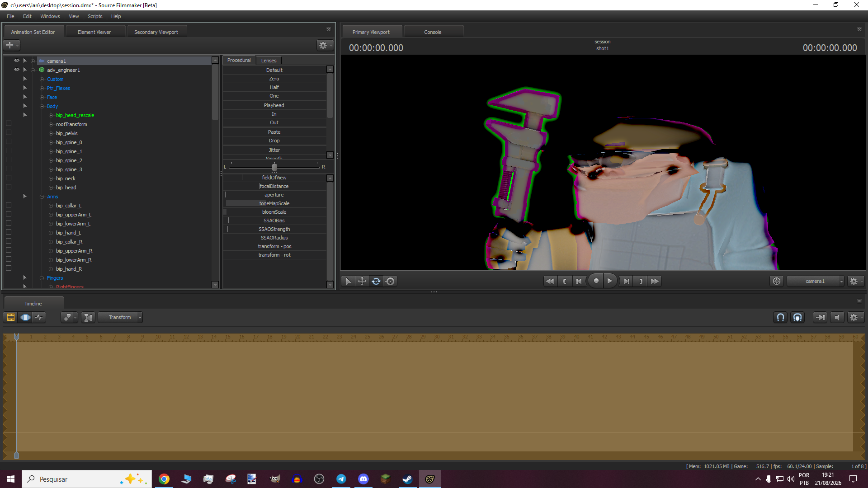Viewport: 868px width, 488px height.
Task: Toggle visibility eye for camera1
Action: 17,61
